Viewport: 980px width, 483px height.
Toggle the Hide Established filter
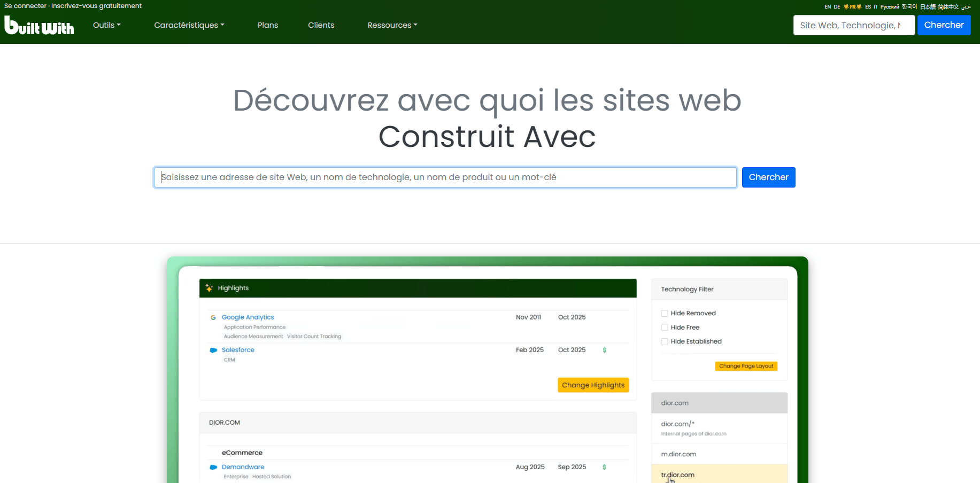665,341
